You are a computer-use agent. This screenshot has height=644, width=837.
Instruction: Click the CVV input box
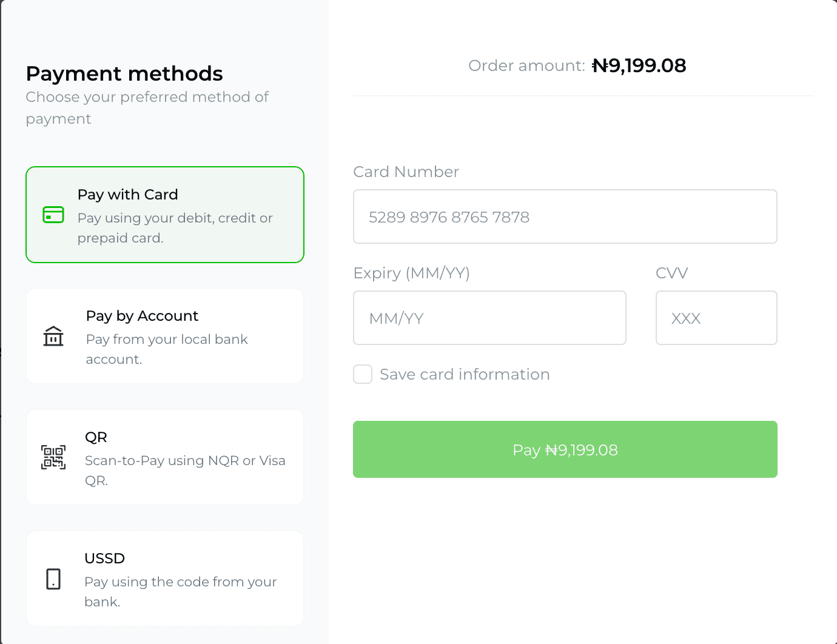(716, 318)
